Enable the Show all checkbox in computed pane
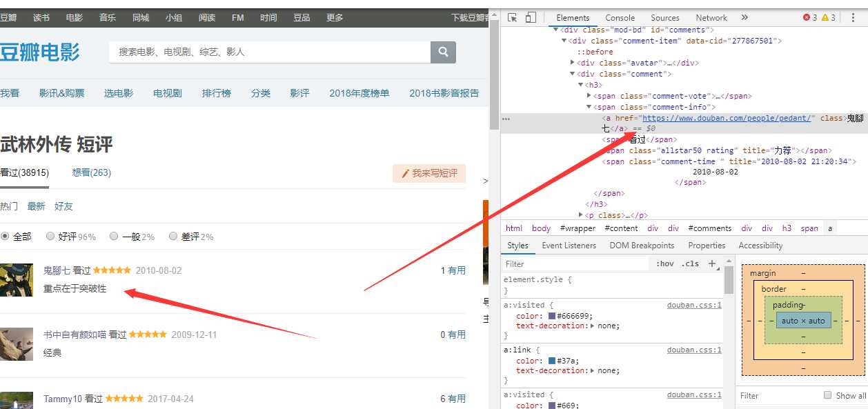 (827, 395)
